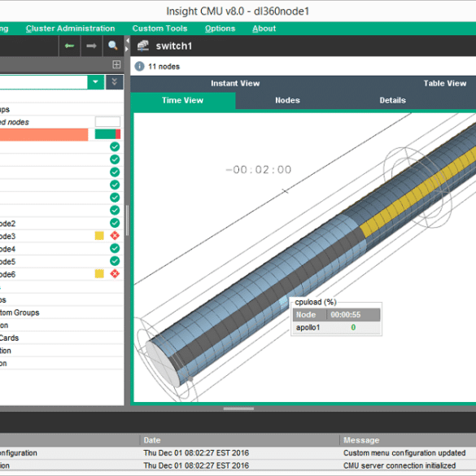Click the horizontal splitter handle above the log panel

click(238, 408)
